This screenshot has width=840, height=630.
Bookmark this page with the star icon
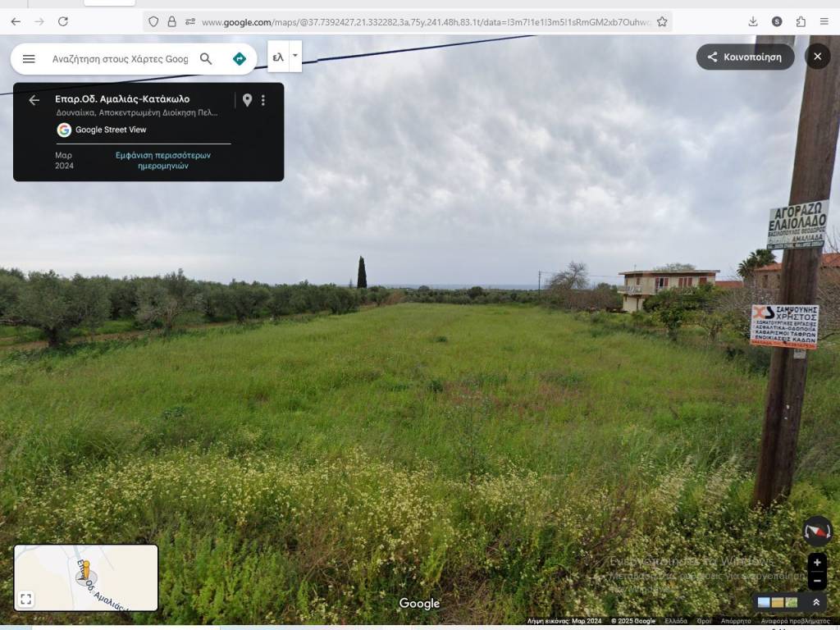pyautogui.click(x=662, y=21)
